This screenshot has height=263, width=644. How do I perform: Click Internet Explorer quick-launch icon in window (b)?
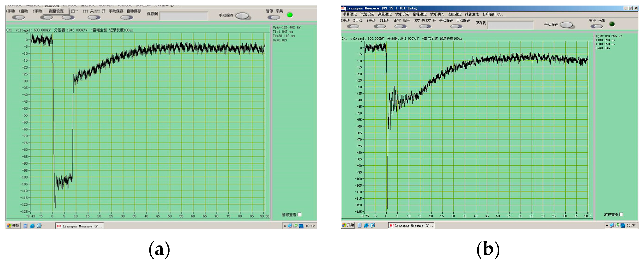pyautogui.click(x=366, y=225)
